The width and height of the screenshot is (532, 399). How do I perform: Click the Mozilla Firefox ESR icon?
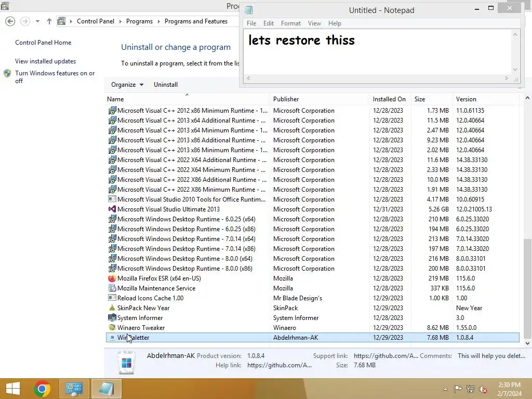click(x=112, y=278)
